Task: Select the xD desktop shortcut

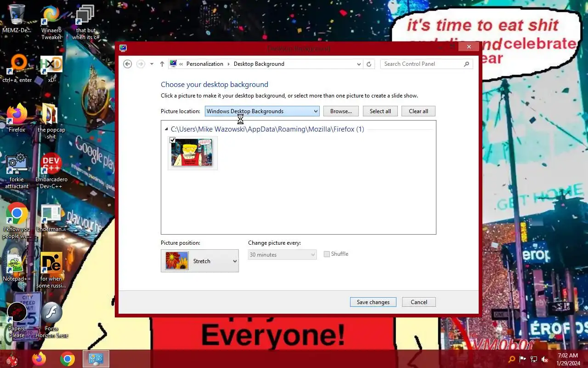Action: tap(51, 69)
